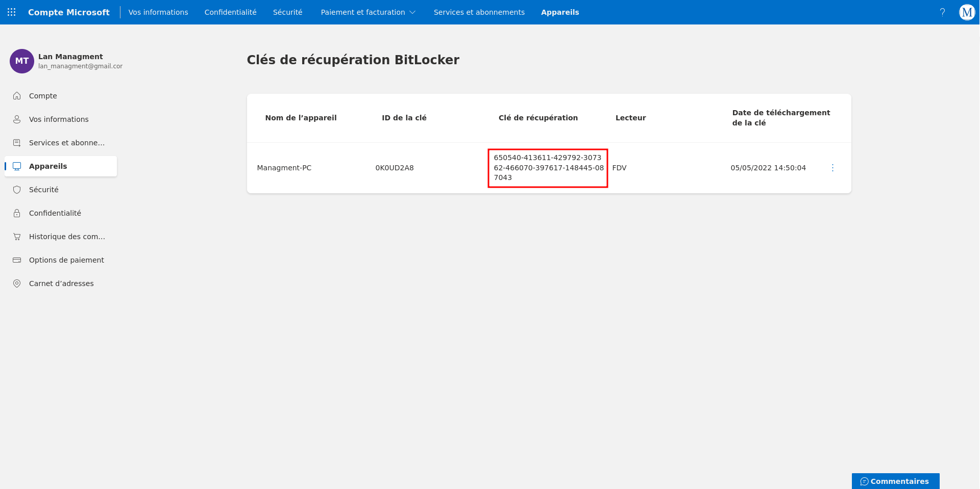Select Appareils tab in top navigation
Image resolution: width=980 pixels, height=489 pixels.
pos(560,12)
